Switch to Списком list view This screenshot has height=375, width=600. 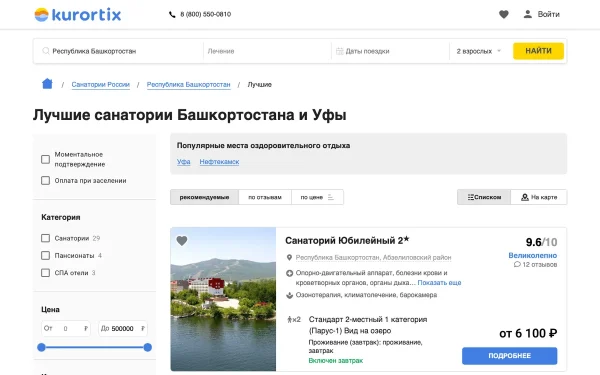484,197
